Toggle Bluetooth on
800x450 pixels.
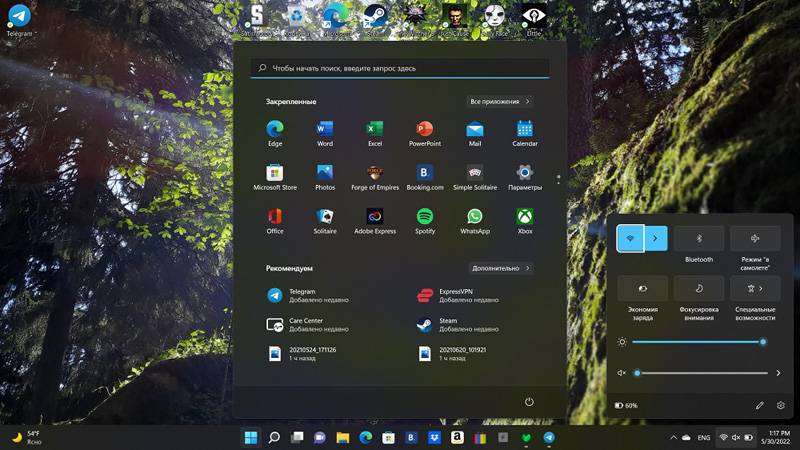698,238
